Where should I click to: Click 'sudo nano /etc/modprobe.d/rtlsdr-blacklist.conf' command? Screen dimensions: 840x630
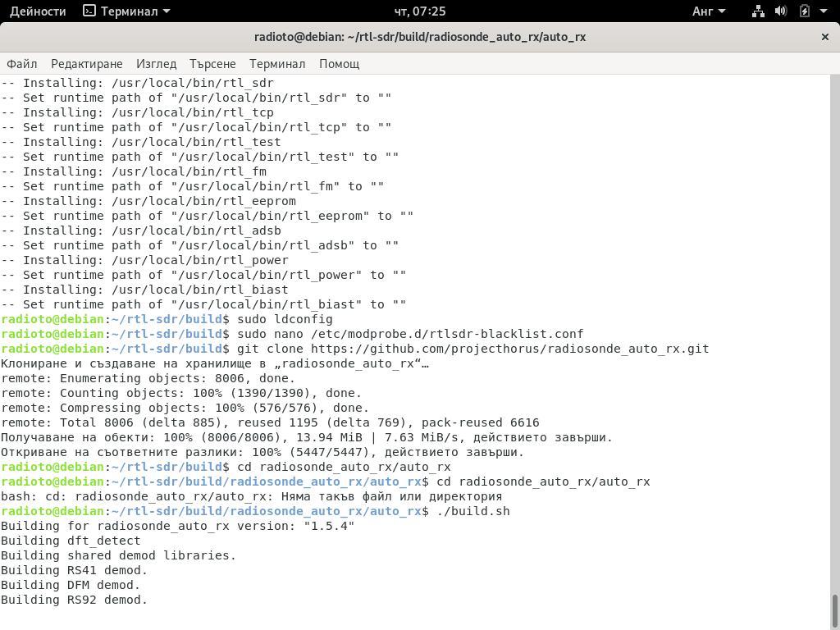(410, 334)
